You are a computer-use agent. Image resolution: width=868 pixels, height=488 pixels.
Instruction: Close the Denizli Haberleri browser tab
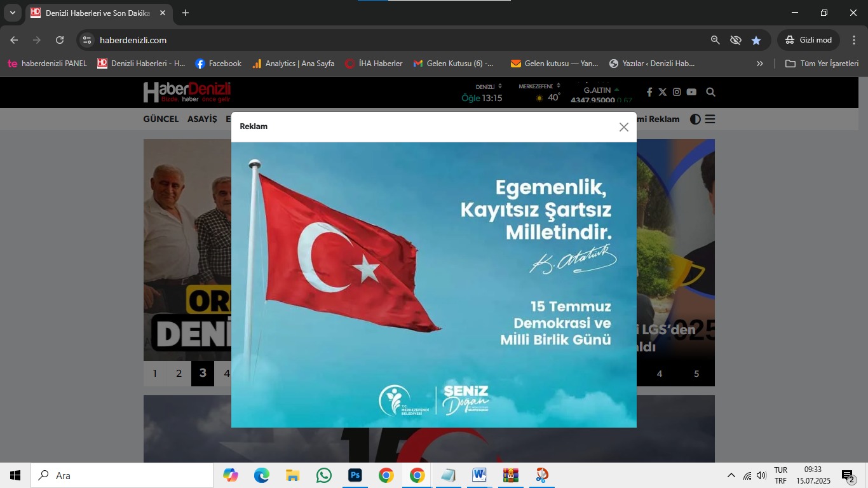point(163,13)
